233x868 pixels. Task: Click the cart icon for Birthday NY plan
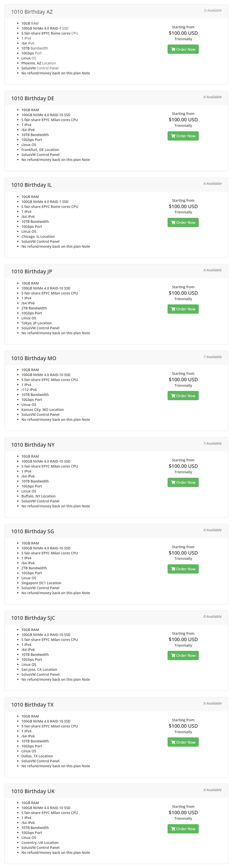coord(173,482)
